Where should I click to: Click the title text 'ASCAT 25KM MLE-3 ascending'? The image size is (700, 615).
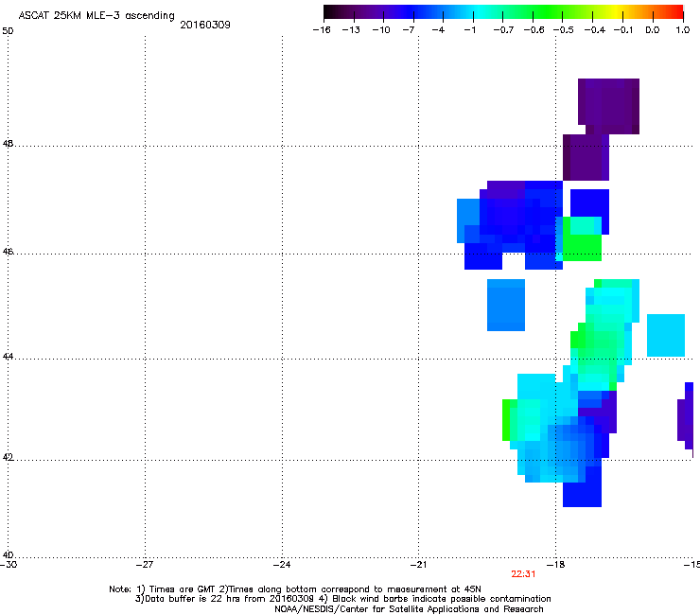[96, 16]
